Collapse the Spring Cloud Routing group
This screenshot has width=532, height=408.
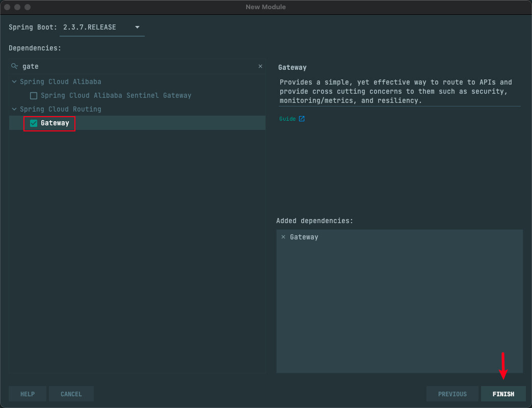14,109
